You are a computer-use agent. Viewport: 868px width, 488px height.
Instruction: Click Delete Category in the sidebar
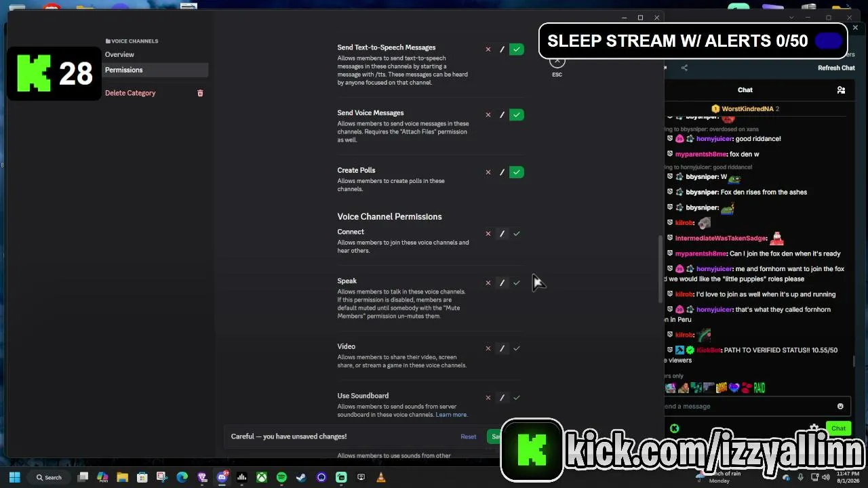[130, 93]
